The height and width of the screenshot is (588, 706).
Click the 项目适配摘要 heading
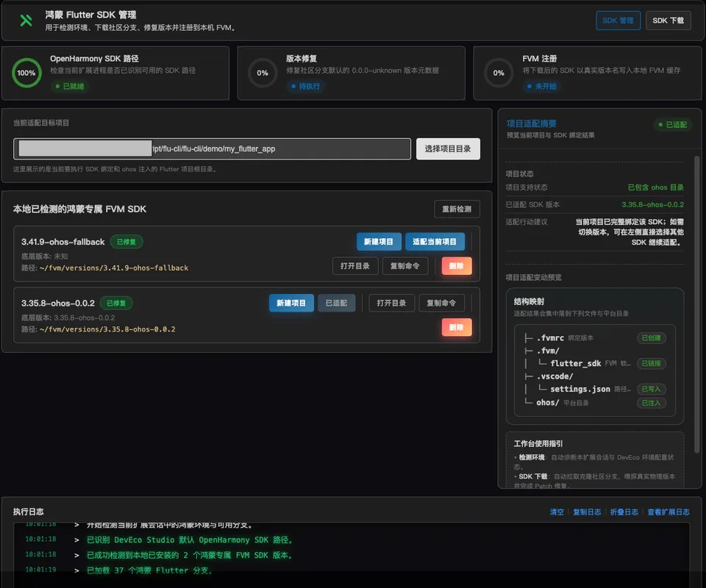click(531, 123)
